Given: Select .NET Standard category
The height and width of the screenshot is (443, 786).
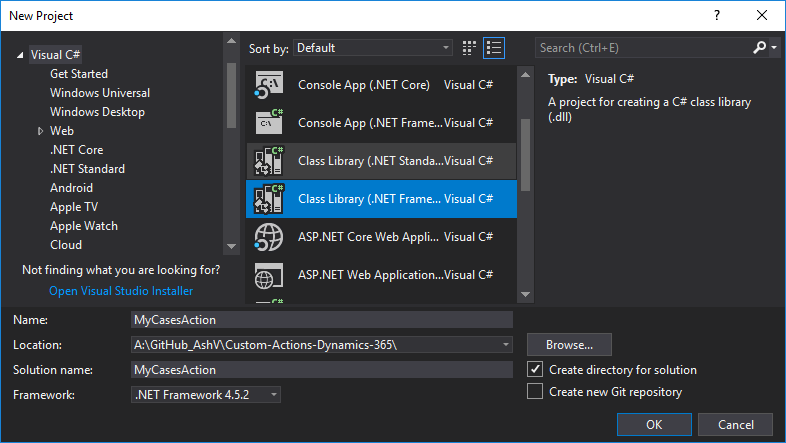Looking at the screenshot, I should tap(87, 169).
